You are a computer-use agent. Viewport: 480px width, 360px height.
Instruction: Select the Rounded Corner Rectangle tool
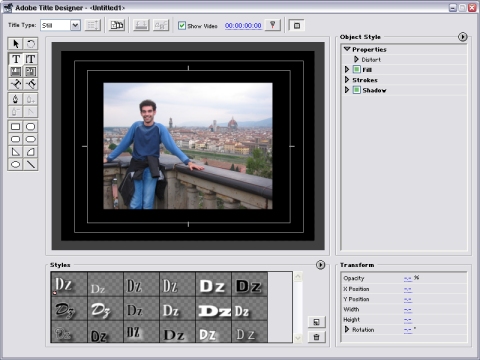coord(16,139)
